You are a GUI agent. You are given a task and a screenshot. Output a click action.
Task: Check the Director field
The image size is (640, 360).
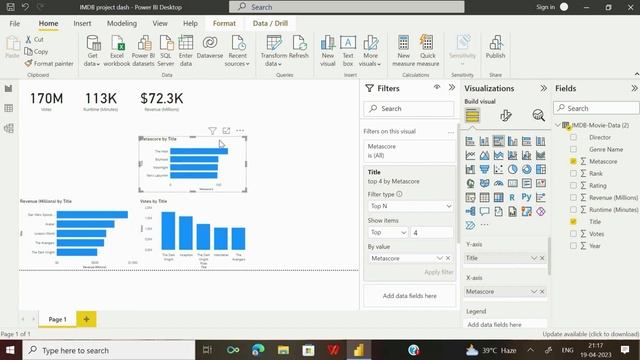coord(573,137)
